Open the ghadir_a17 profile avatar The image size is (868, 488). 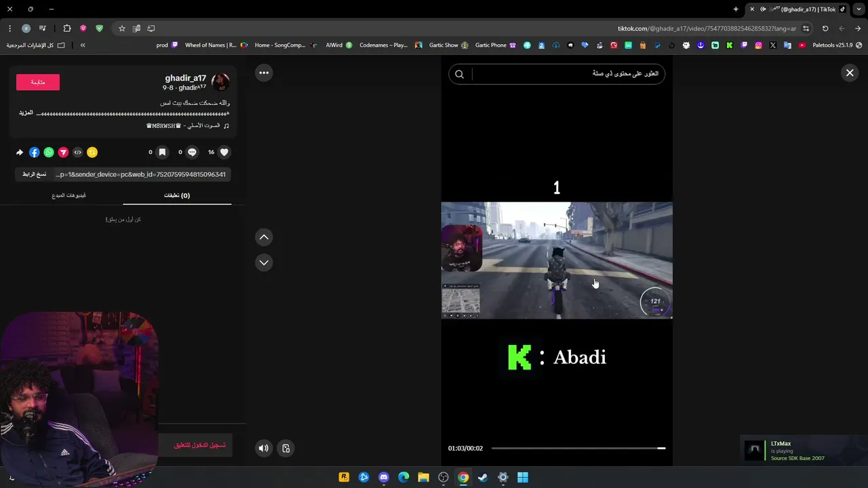pos(220,83)
